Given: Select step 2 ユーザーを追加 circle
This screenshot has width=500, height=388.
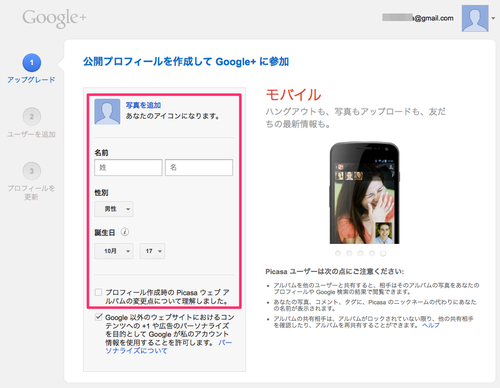Looking at the screenshot, I should 32,117.
